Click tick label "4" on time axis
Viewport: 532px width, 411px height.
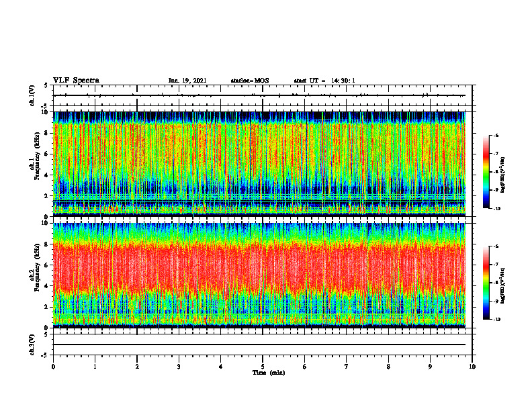(x=221, y=367)
